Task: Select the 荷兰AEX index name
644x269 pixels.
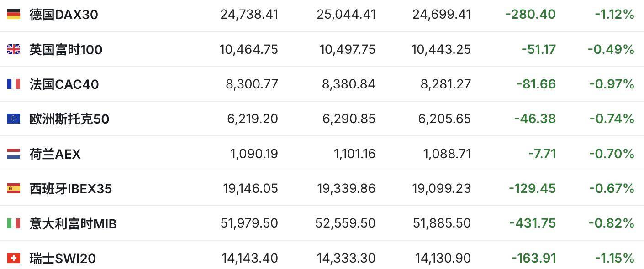Action: pos(55,154)
